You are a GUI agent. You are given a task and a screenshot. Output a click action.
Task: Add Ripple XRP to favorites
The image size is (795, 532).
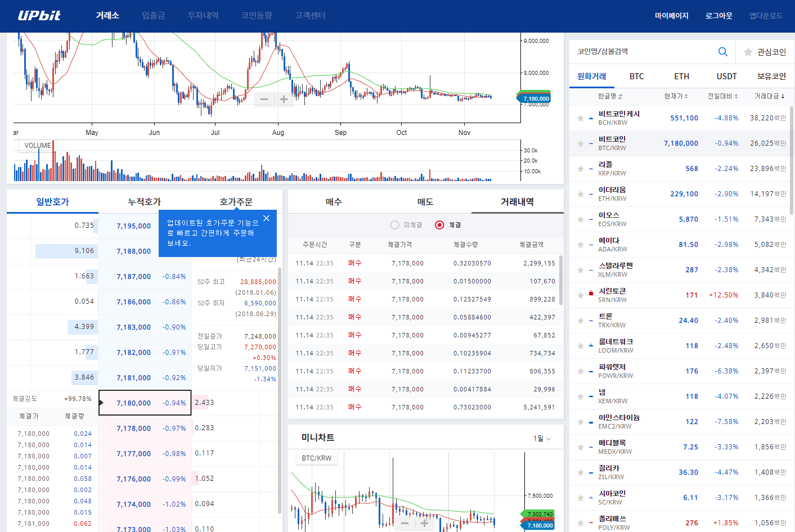click(581, 169)
